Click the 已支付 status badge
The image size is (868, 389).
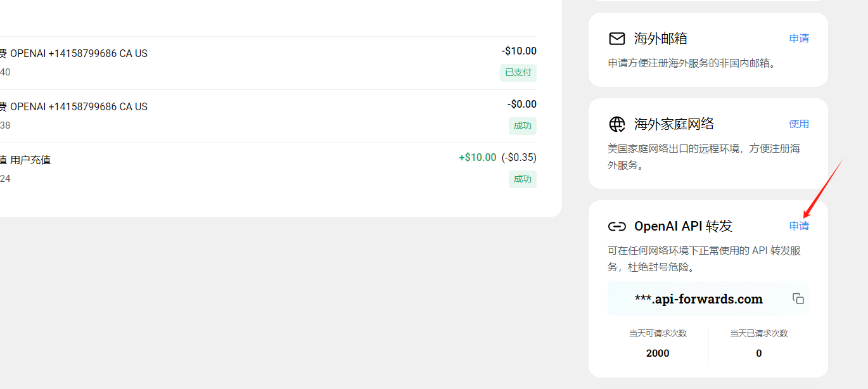(518, 72)
